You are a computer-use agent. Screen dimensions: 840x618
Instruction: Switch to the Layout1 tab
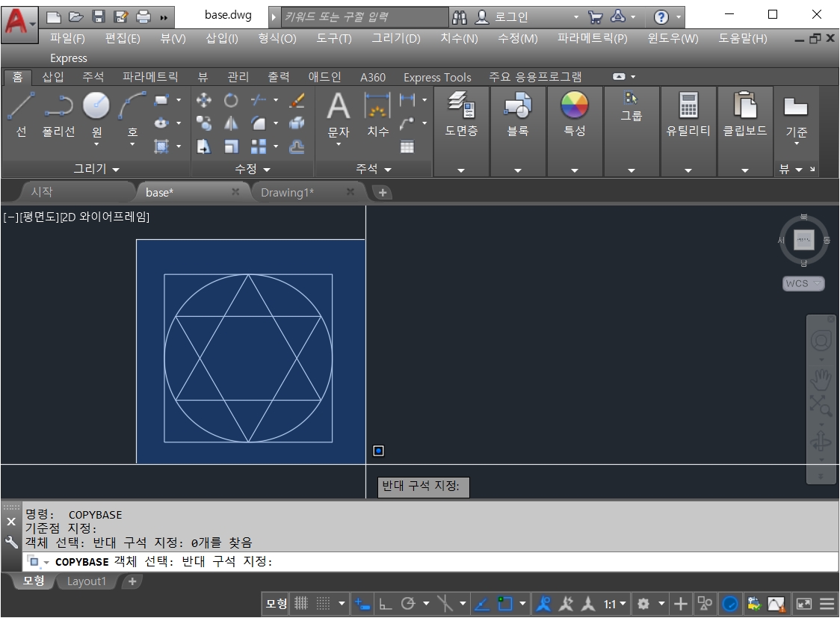point(86,581)
